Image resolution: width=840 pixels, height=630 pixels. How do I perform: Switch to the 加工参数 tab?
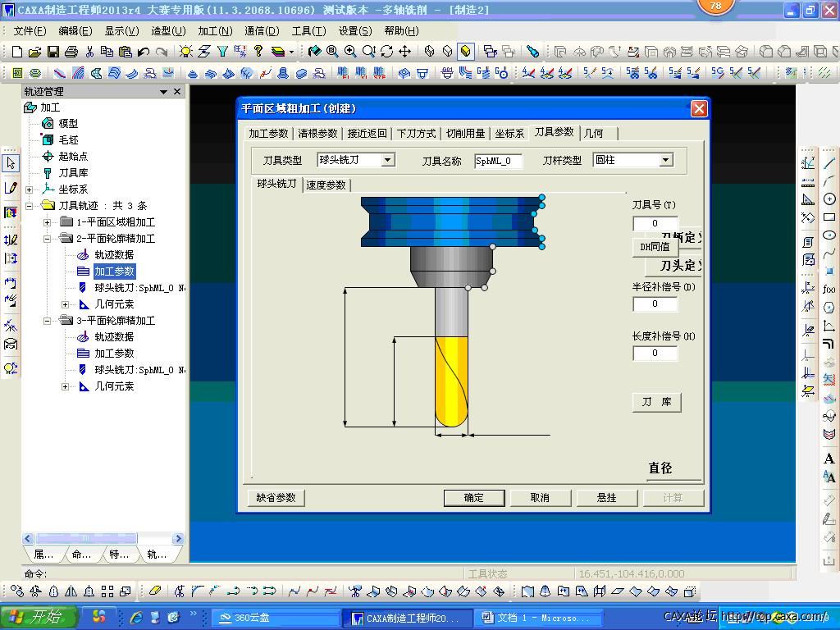pyautogui.click(x=268, y=134)
